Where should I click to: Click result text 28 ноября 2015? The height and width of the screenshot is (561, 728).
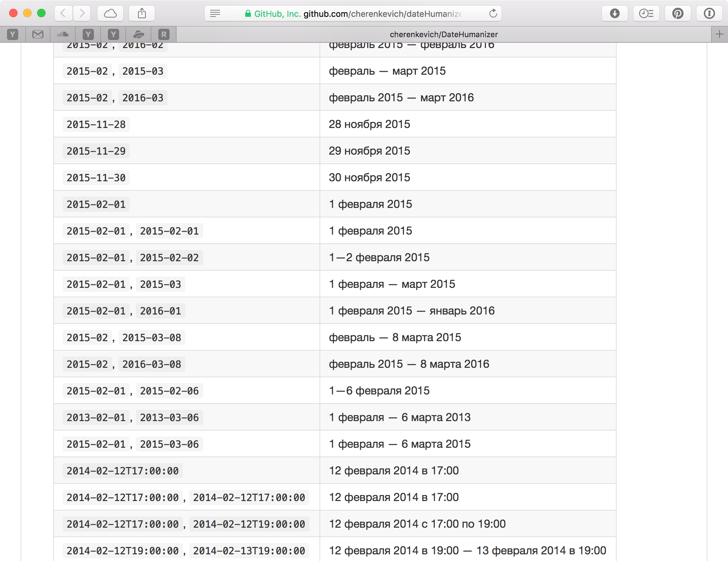[369, 124]
